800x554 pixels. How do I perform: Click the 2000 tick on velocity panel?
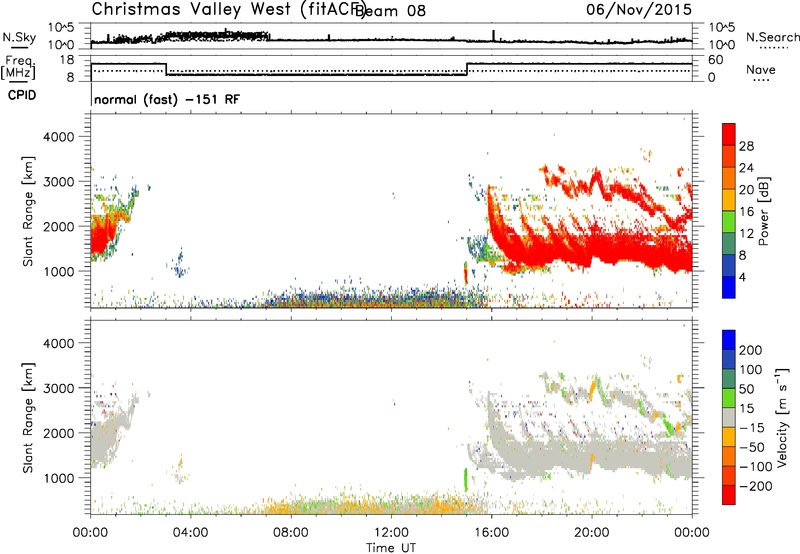[59, 433]
